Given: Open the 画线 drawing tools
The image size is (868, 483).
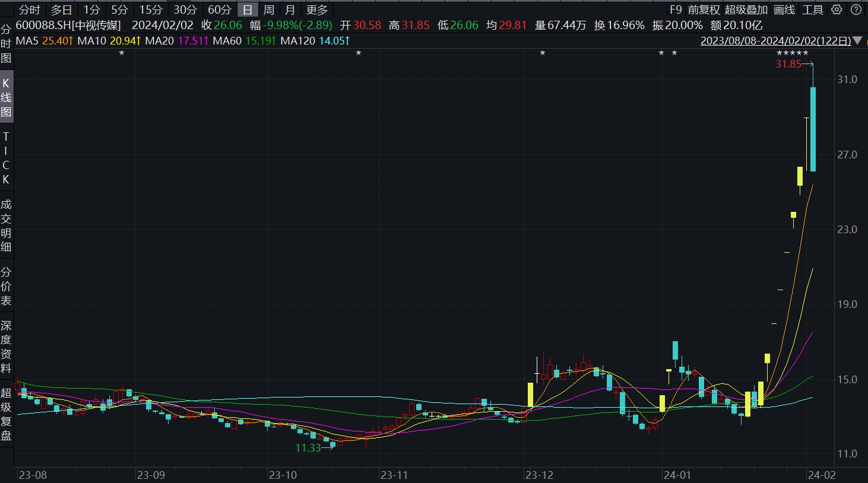Looking at the screenshot, I should tap(784, 9).
